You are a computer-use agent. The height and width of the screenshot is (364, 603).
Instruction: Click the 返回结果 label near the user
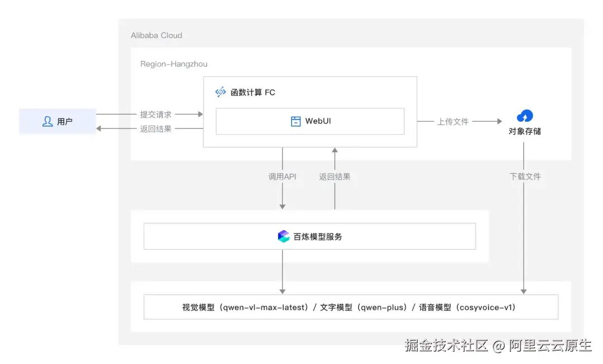[x=156, y=129]
